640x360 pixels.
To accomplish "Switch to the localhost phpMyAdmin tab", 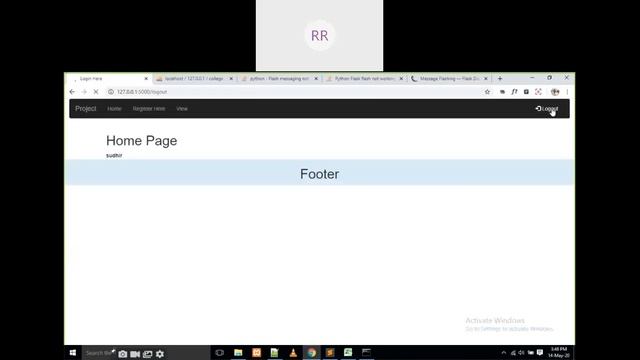I will click(195, 78).
